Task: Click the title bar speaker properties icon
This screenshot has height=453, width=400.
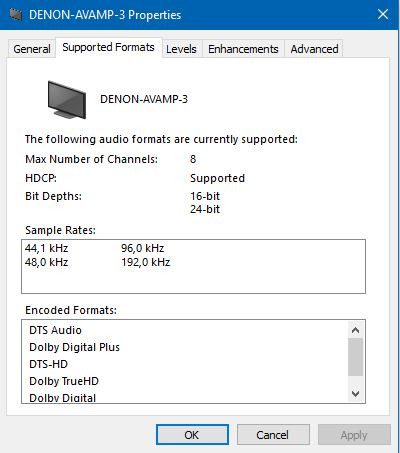Action: coord(16,15)
